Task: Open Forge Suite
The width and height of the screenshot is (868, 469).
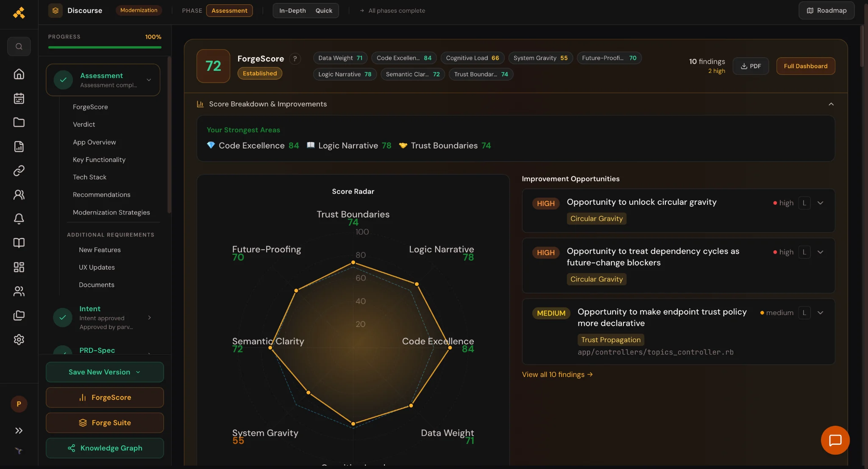Action: click(105, 423)
